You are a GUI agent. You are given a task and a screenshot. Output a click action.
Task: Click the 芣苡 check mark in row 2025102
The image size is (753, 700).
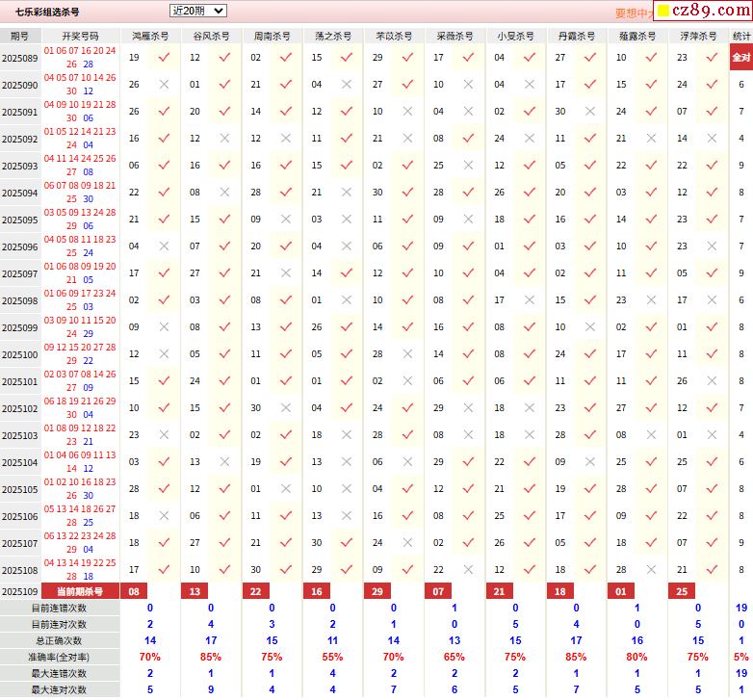pyautogui.click(x=407, y=407)
